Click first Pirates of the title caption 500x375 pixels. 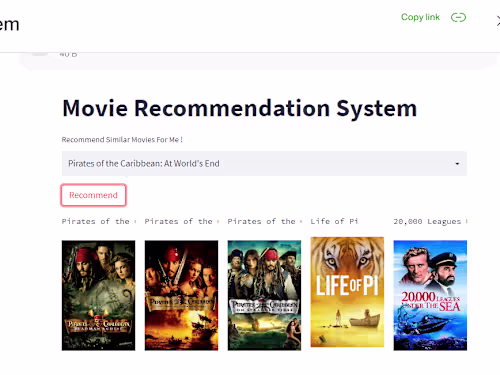(96, 221)
